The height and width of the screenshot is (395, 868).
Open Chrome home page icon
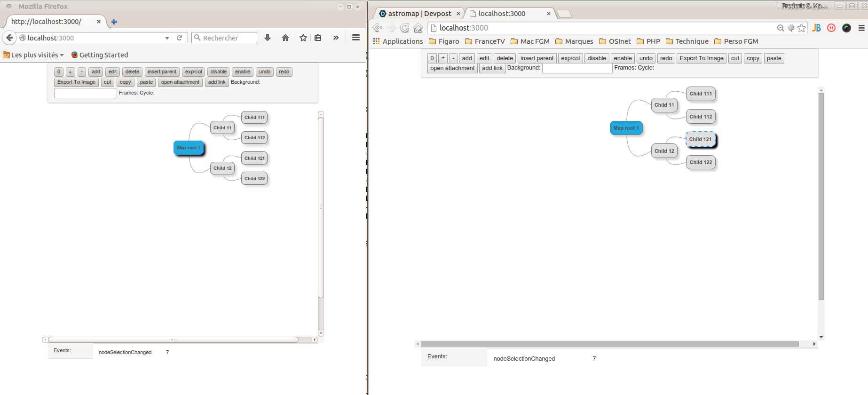click(418, 28)
